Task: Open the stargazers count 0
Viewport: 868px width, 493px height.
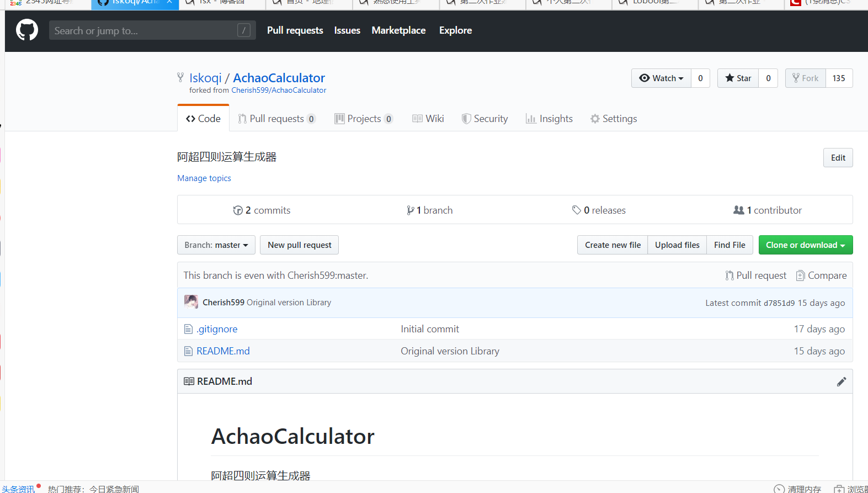Action: [x=768, y=78]
